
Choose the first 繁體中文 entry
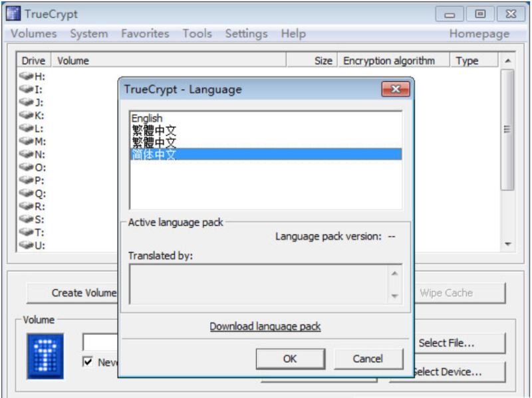click(x=266, y=130)
